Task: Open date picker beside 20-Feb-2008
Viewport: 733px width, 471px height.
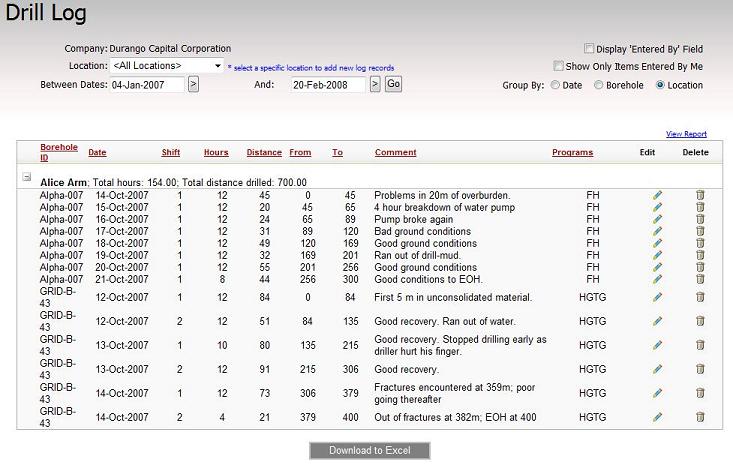Action: tap(375, 85)
